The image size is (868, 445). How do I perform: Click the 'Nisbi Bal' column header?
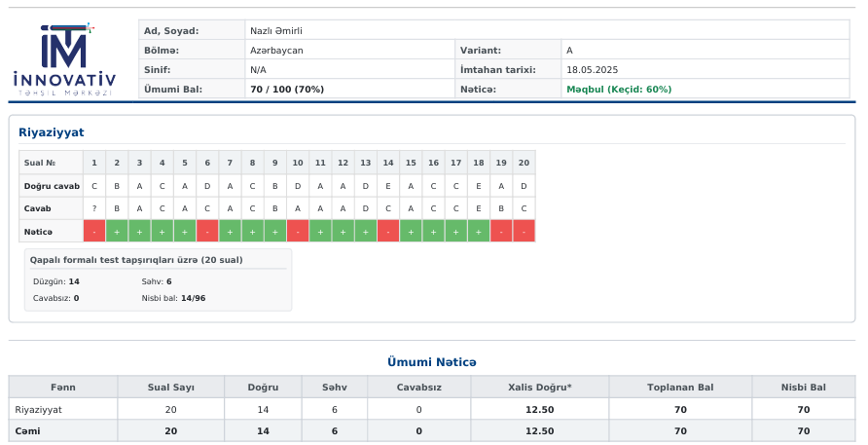point(803,388)
